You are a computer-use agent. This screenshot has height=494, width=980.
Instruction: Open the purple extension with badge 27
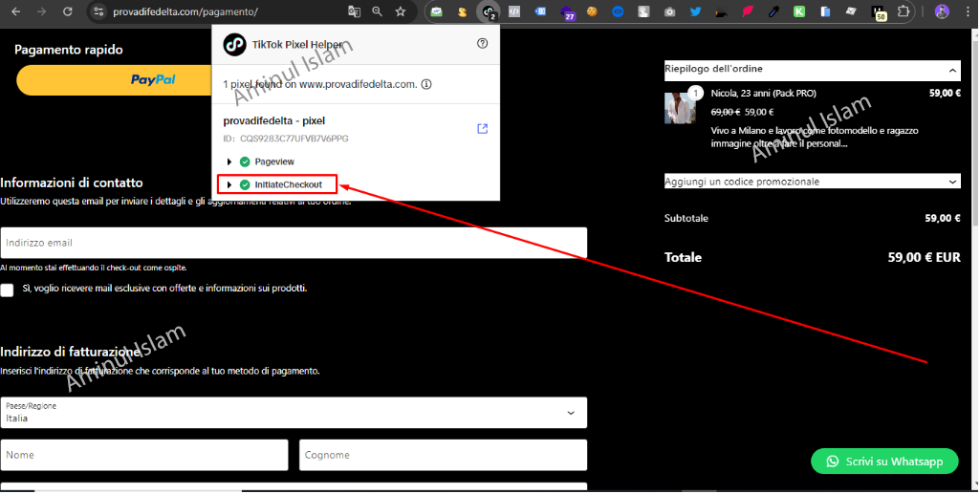coord(568,11)
